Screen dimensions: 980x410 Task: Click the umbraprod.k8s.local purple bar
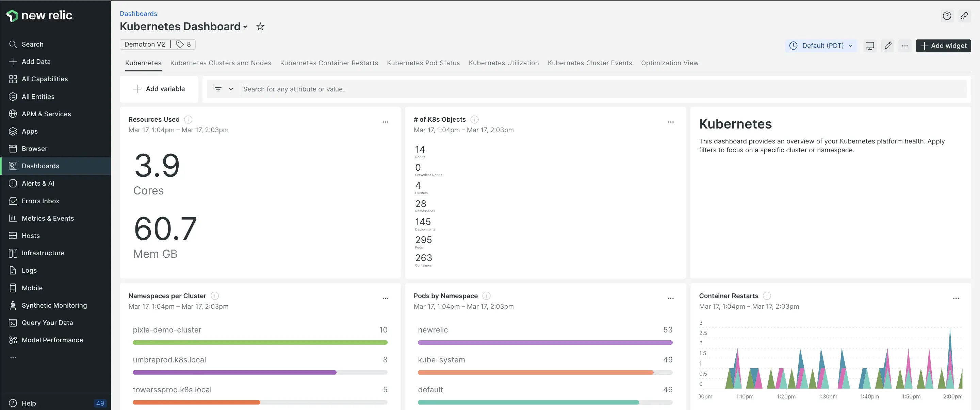(x=234, y=372)
